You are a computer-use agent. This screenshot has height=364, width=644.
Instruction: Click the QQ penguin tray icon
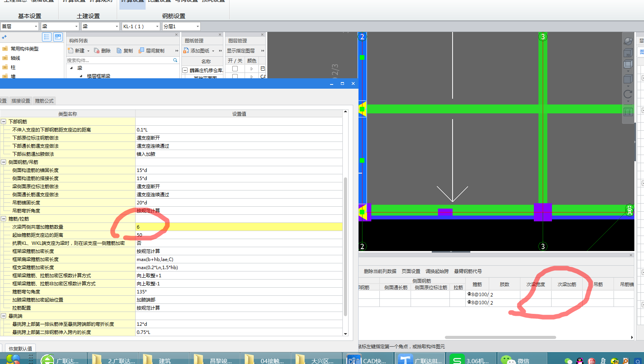click(x=580, y=361)
